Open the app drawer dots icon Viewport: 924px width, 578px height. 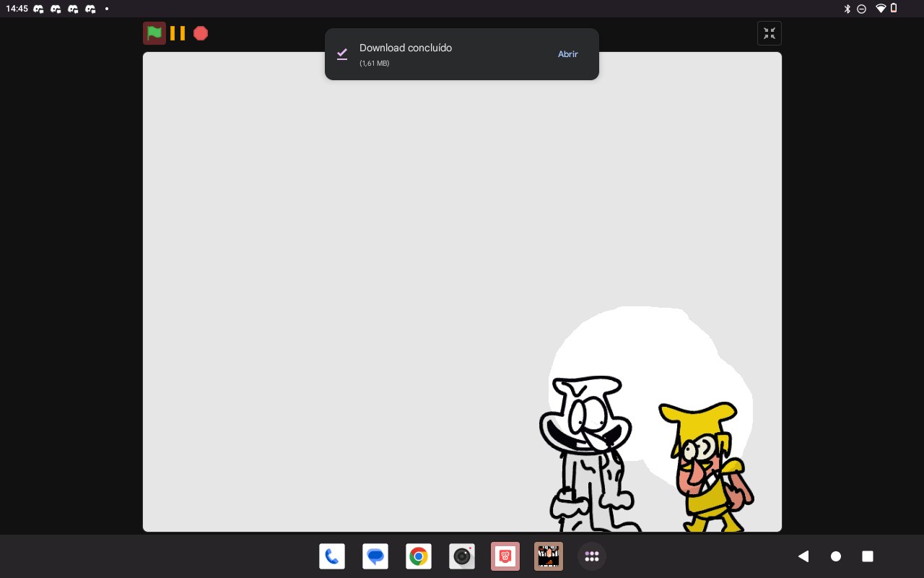click(x=592, y=556)
